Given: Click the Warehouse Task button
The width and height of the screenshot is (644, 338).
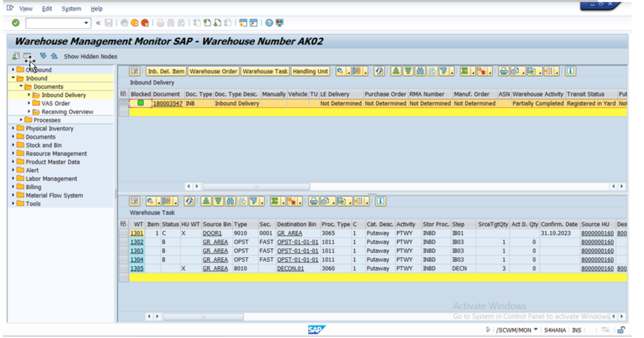Looking at the screenshot, I should pyautogui.click(x=265, y=71).
